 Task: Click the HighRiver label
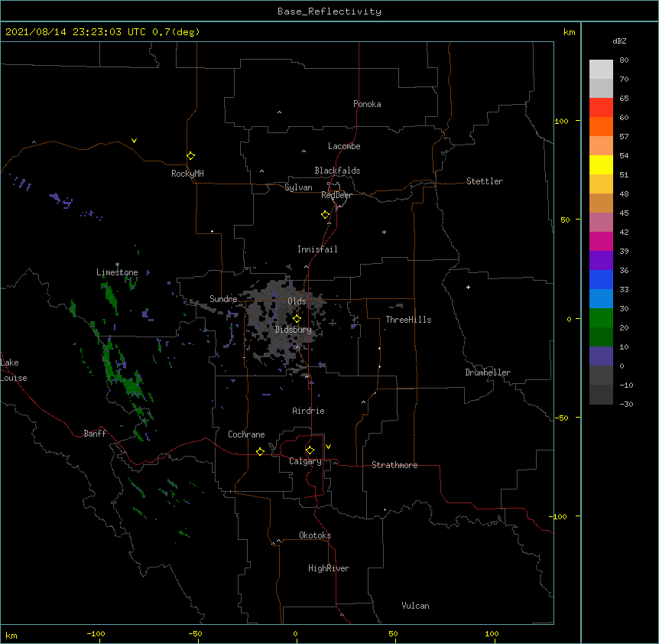pos(329,568)
